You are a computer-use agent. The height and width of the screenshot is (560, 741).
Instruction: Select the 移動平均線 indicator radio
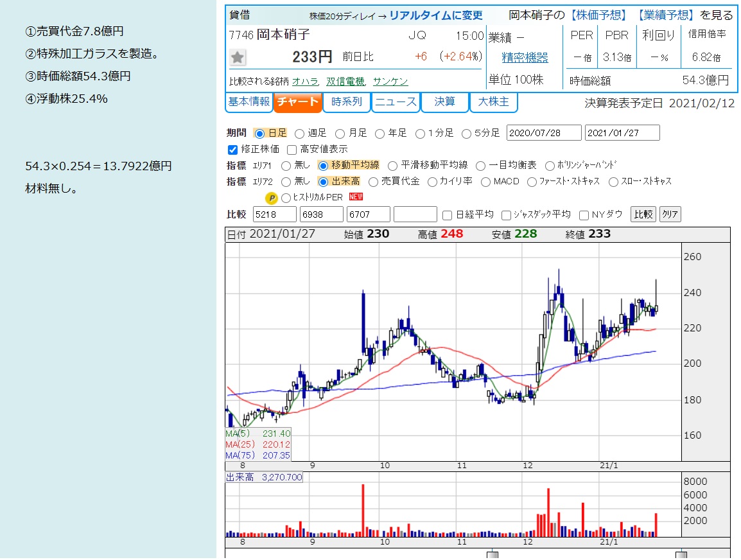(x=323, y=166)
